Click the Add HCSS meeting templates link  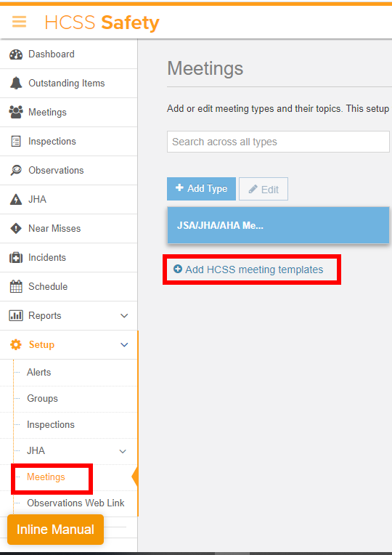[248, 270]
